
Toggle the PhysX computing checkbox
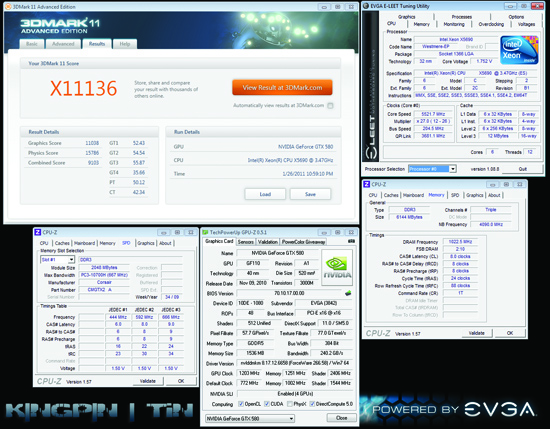(289, 404)
